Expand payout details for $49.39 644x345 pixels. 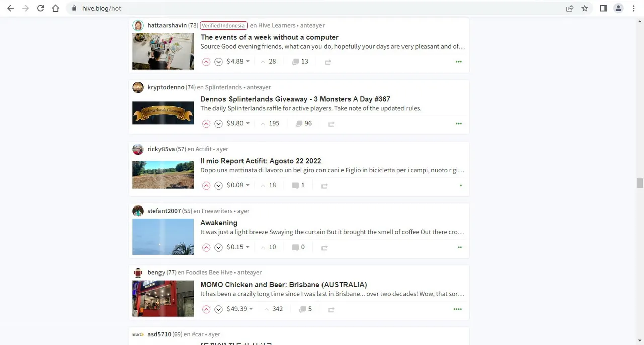click(240, 309)
